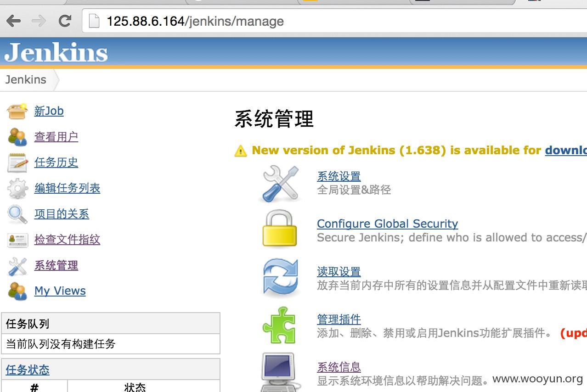Open the My Views link
The height and width of the screenshot is (392, 587).
(x=60, y=291)
